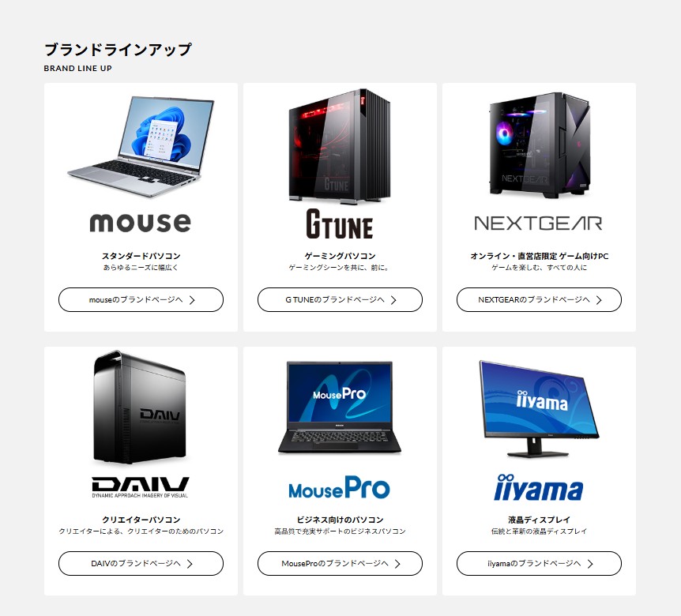Click the iiyama brand logo
Viewport: 681px width, 616px height.
click(x=539, y=487)
